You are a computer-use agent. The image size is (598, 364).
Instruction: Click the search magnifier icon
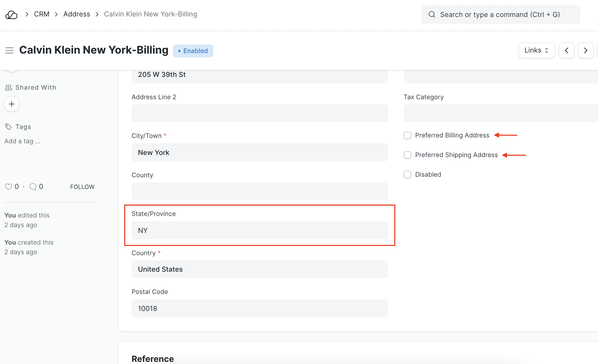click(x=432, y=14)
